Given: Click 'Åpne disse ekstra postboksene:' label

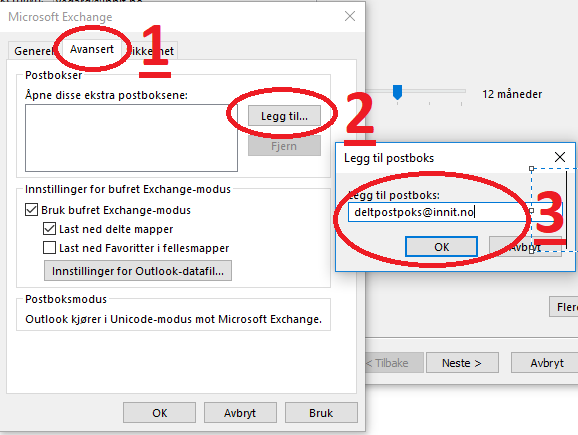Looking at the screenshot, I should coord(106,95).
